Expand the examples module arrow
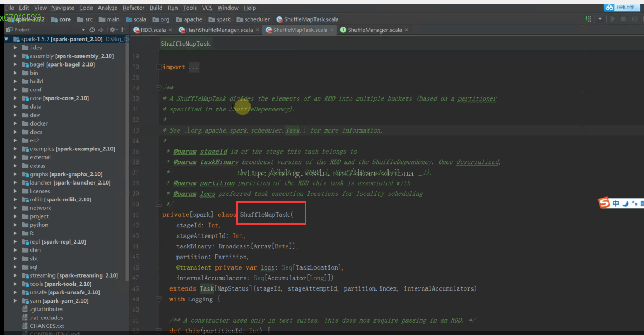Viewport: 644px width, 335px height. pos(15,149)
